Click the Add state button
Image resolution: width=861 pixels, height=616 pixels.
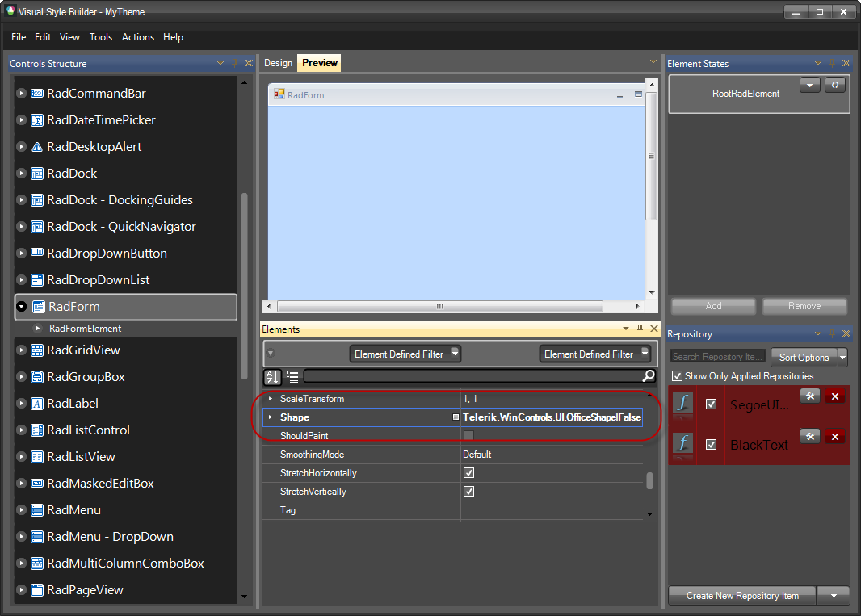coord(713,306)
